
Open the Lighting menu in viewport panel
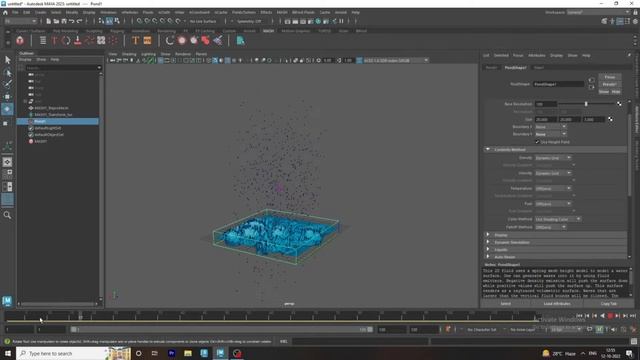click(148, 54)
